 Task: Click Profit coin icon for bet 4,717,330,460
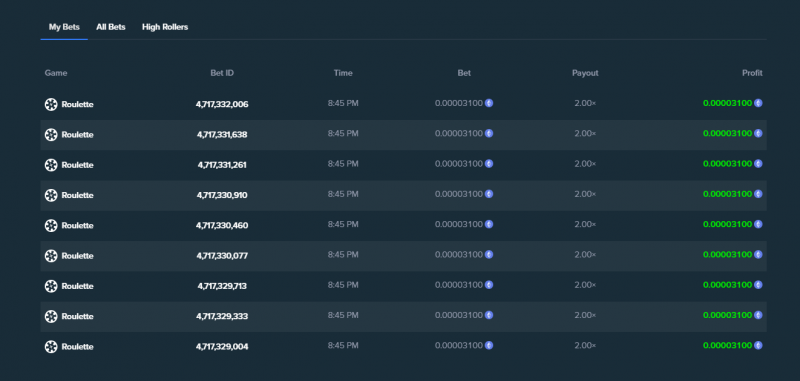coord(758,224)
